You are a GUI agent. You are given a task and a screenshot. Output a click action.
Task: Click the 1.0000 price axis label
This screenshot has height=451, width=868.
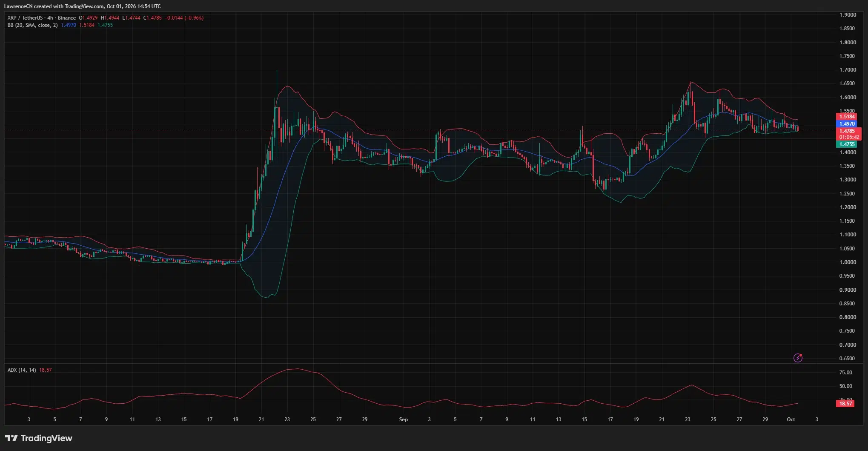coord(848,262)
